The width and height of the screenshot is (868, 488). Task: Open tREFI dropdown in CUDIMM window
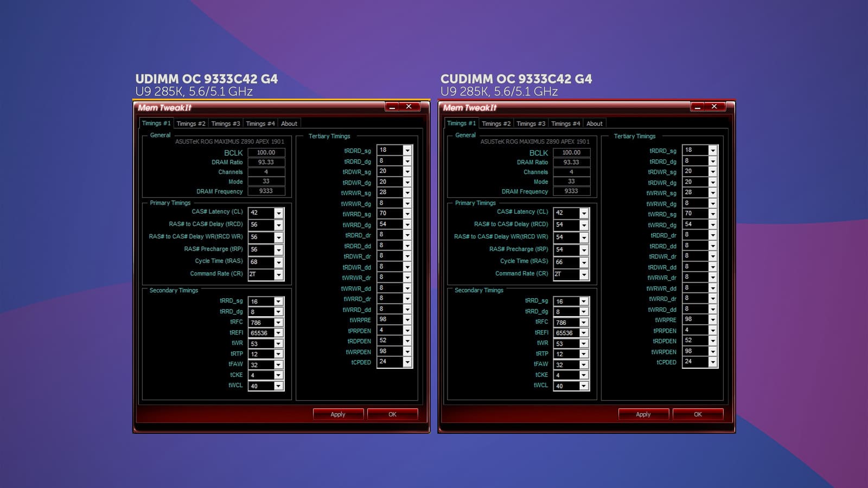(x=584, y=333)
